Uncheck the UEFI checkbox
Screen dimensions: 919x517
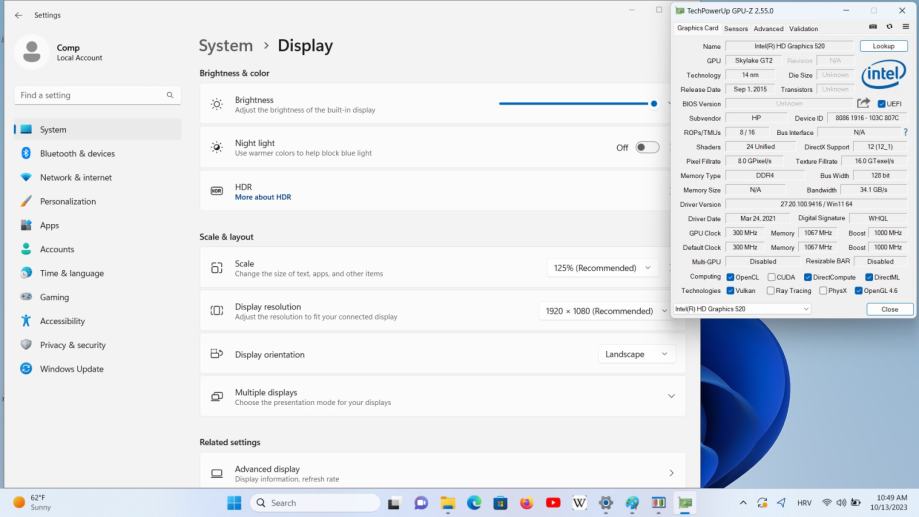[x=881, y=104]
